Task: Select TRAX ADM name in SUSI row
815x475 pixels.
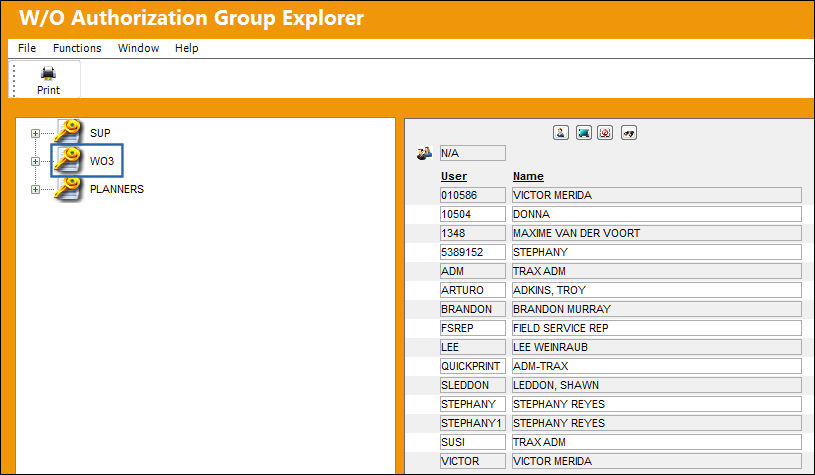Action: [x=656, y=442]
